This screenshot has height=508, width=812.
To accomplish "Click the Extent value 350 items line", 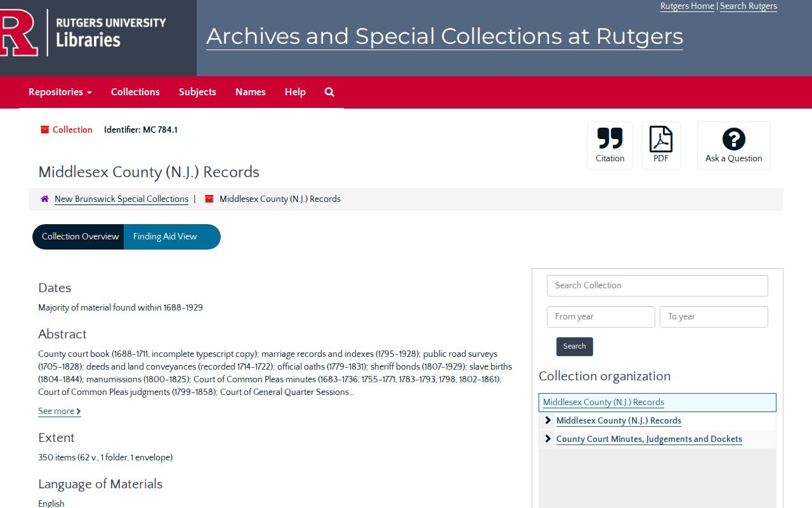I will click(x=105, y=457).
